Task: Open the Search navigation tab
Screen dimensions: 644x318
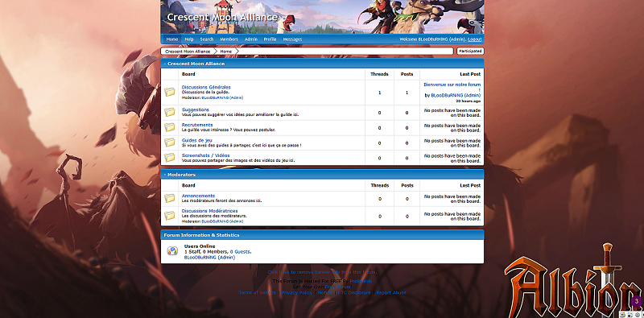Action: point(207,39)
